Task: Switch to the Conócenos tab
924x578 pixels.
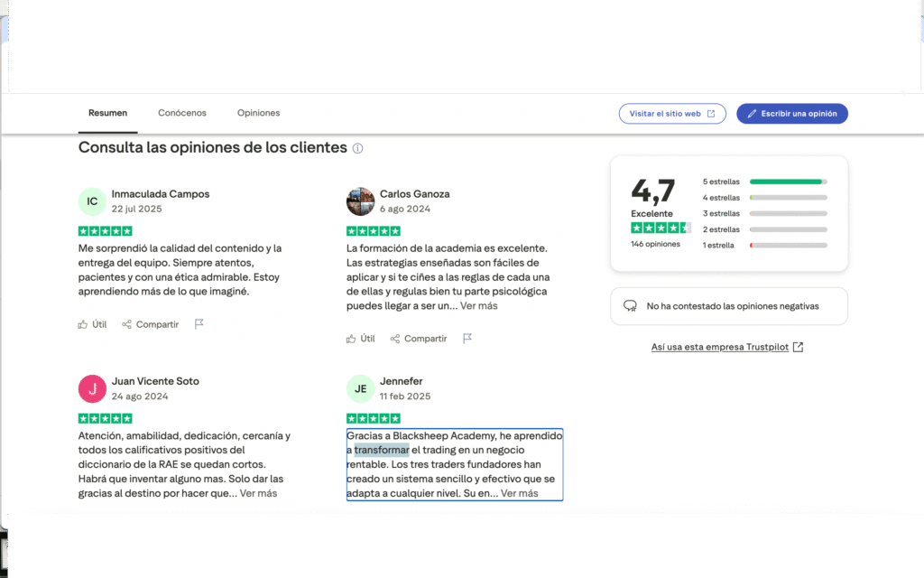Action: coord(182,113)
